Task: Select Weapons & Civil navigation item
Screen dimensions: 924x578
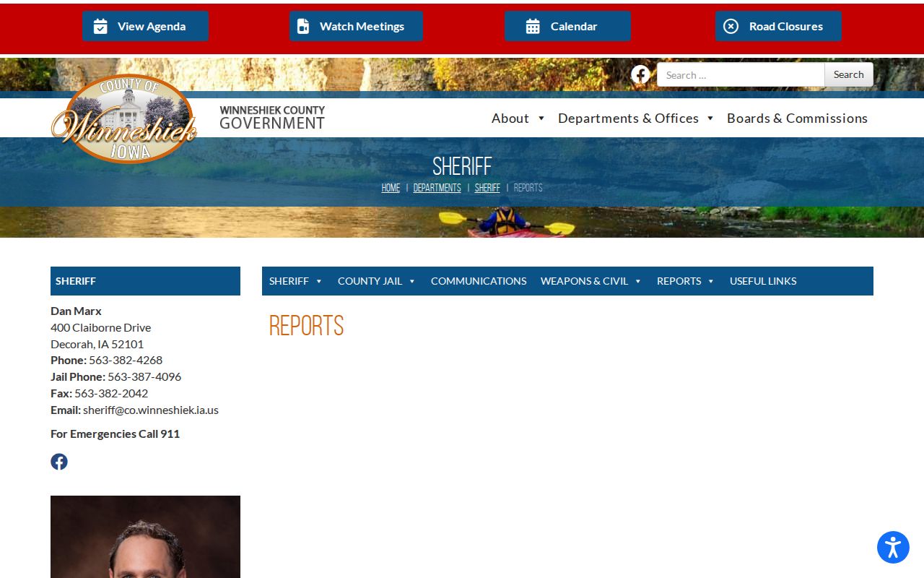Action: (584, 281)
